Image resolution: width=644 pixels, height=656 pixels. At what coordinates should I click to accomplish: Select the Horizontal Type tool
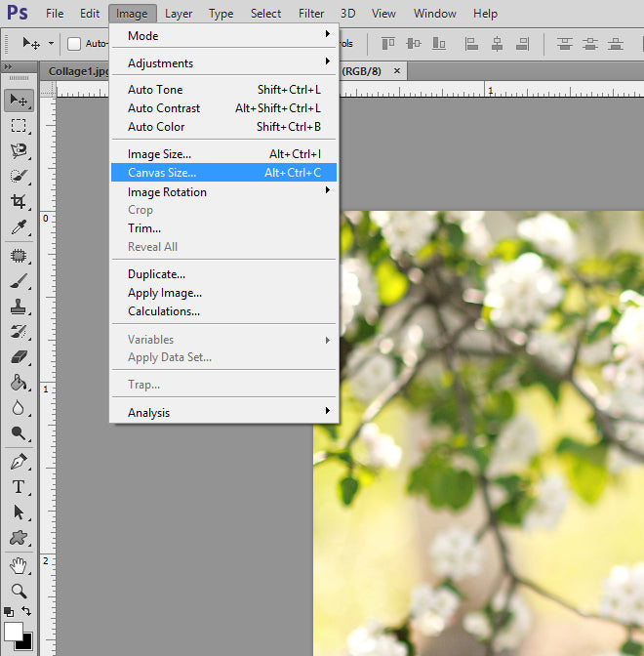19,486
